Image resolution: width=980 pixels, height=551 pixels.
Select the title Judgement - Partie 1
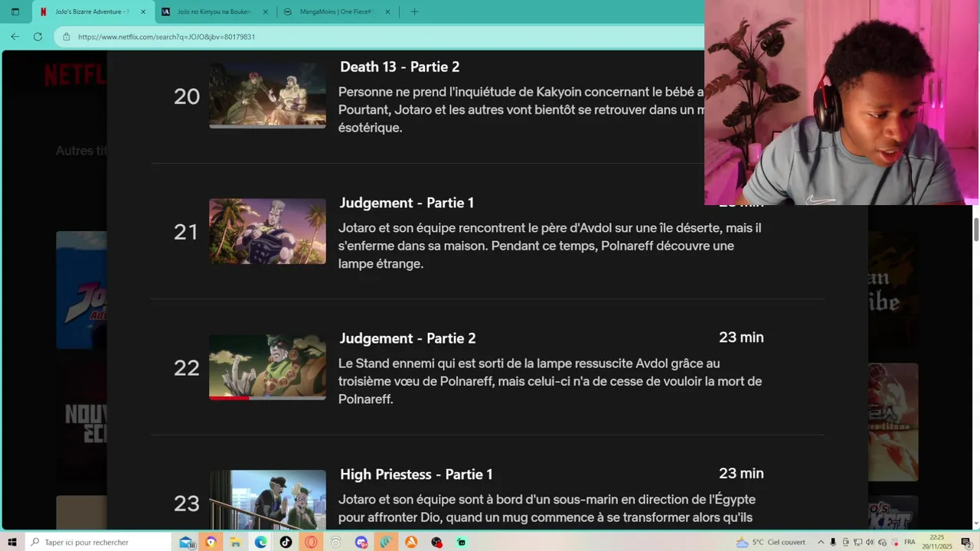point(407,203)
